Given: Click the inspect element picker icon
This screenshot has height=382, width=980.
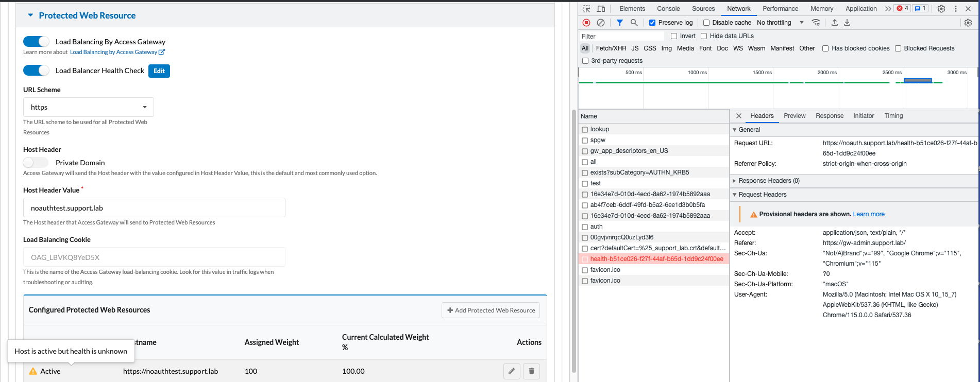Looking at the screenshot, I should pos(586,9).
